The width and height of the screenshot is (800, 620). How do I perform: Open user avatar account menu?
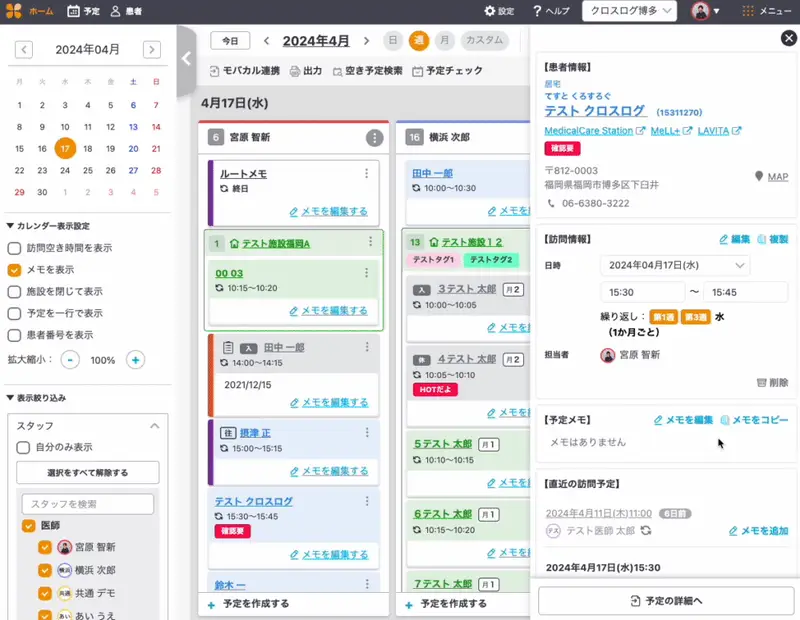point(705,11)
